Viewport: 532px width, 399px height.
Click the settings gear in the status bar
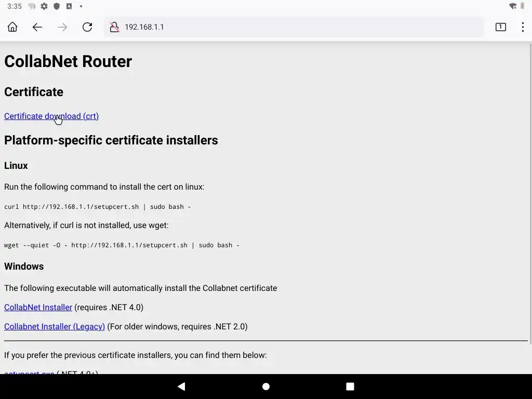pyautogui.click(x=44, y=6)
